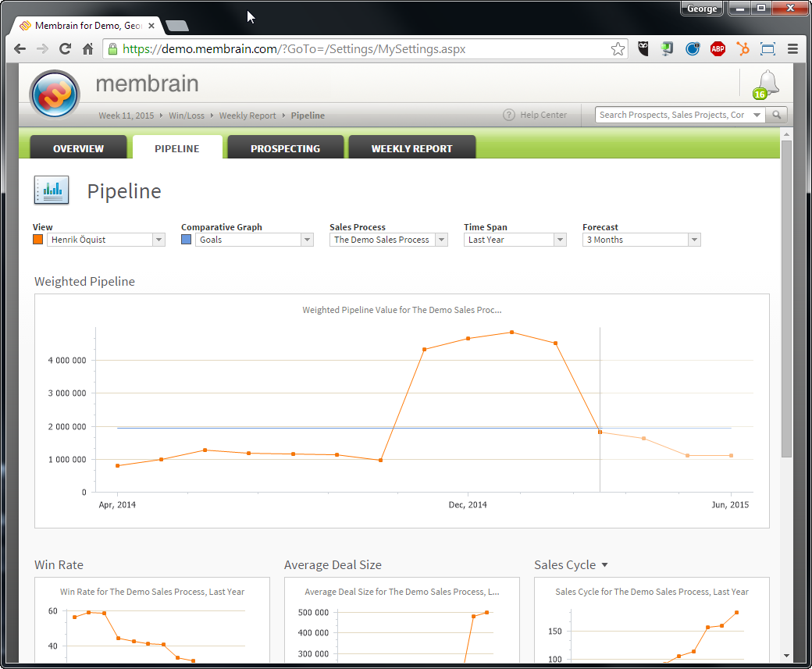Switch to the PROSPECTING tab
This screenshot has height=669, width=812.
click(285, 148)
